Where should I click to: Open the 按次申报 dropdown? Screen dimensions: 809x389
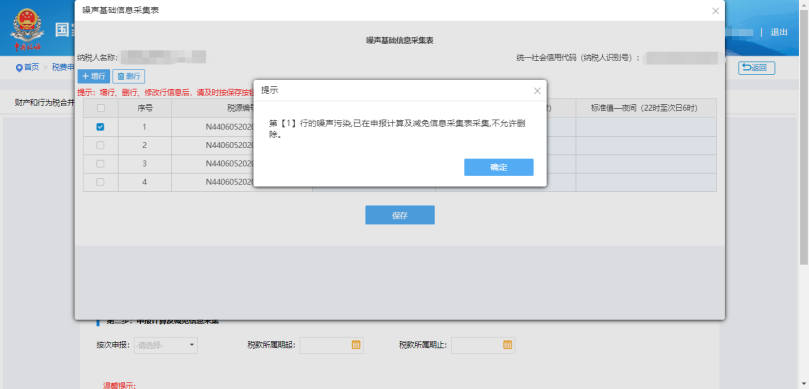coord(166,345)
